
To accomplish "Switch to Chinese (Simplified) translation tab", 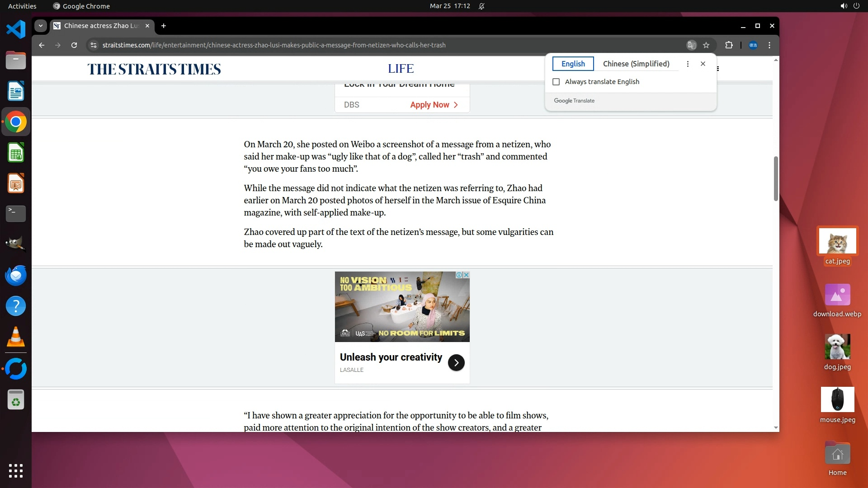I will click(x=636, y=64).
